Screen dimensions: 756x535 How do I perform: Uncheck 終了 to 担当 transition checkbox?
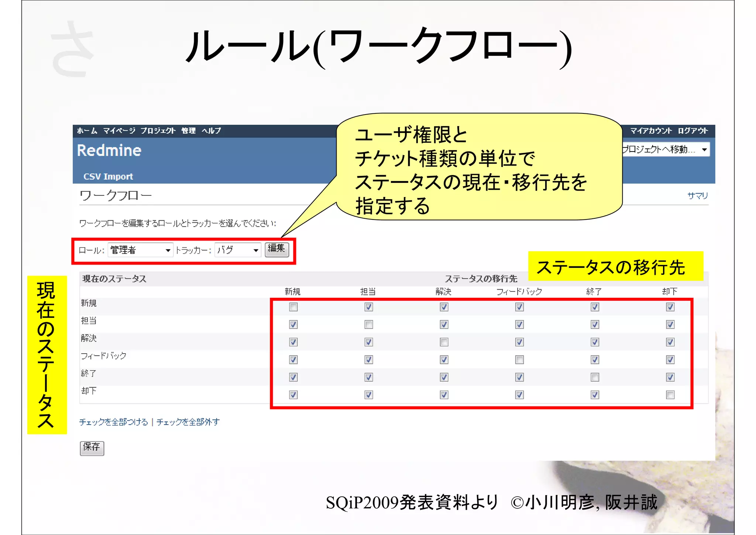coord(369,377)
